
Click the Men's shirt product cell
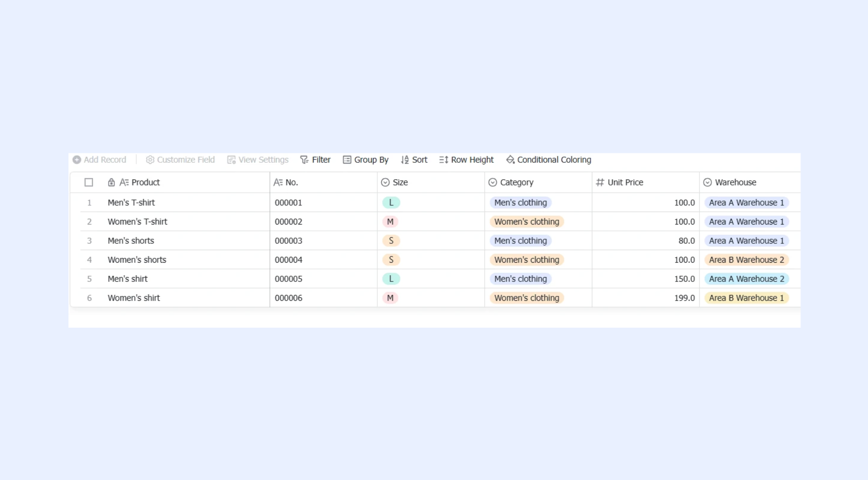click(x=187, y=279)
